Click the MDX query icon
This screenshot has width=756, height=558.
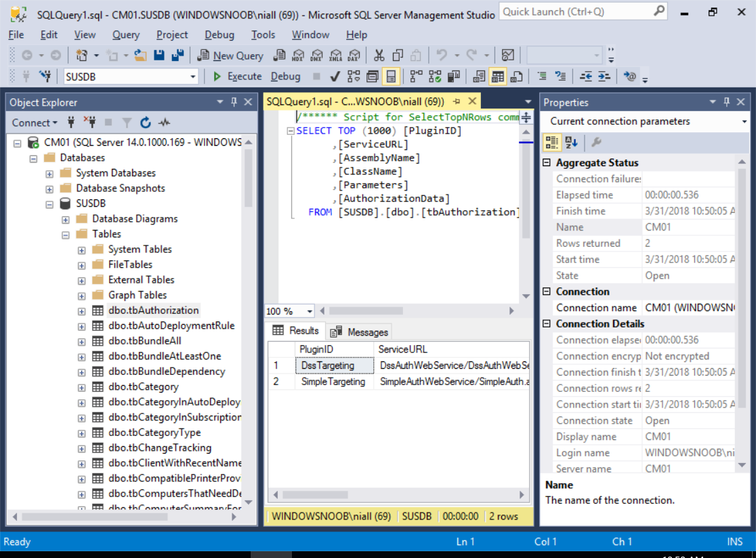(x=298, y=56)
